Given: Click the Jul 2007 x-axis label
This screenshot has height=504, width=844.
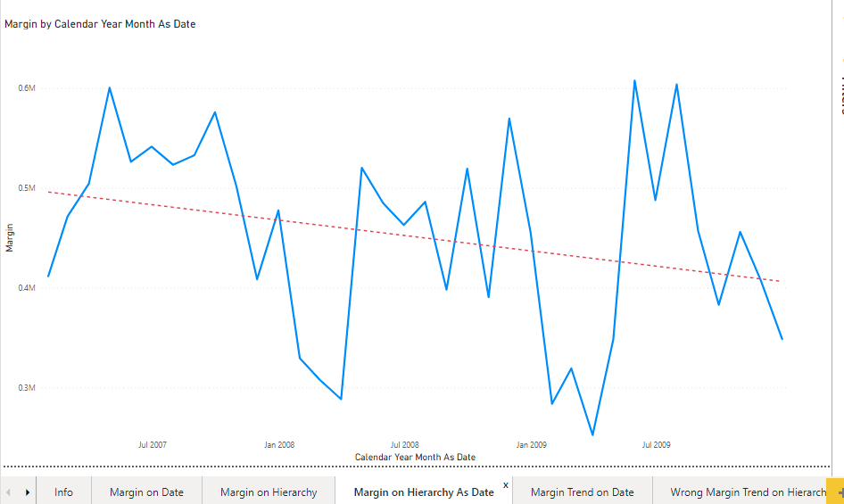Looking at the screenshot, I should 153,444.
